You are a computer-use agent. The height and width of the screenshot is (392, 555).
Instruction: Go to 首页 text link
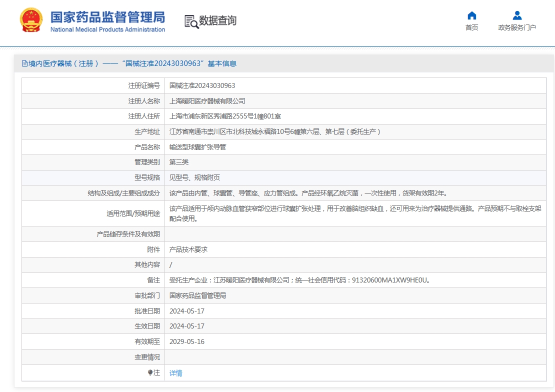[472, 27]
